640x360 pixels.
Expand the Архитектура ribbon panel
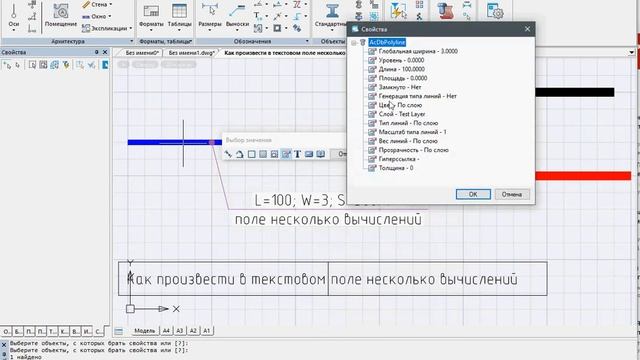pos(131,41)
